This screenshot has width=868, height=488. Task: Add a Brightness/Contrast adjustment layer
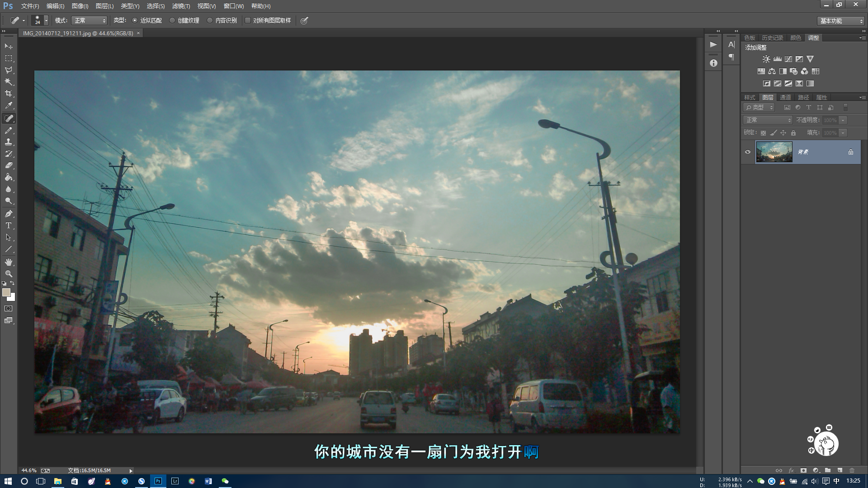tap(766, 59)
